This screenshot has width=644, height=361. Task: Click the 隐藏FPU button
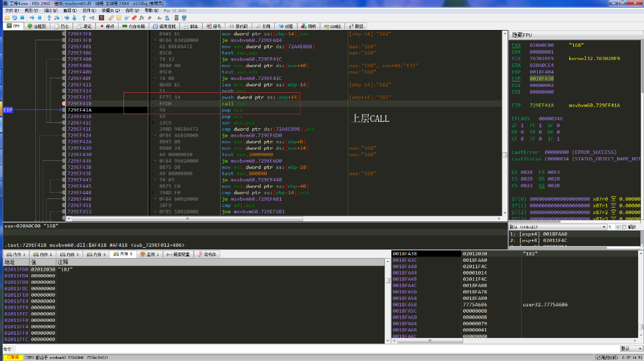point(521,34)
